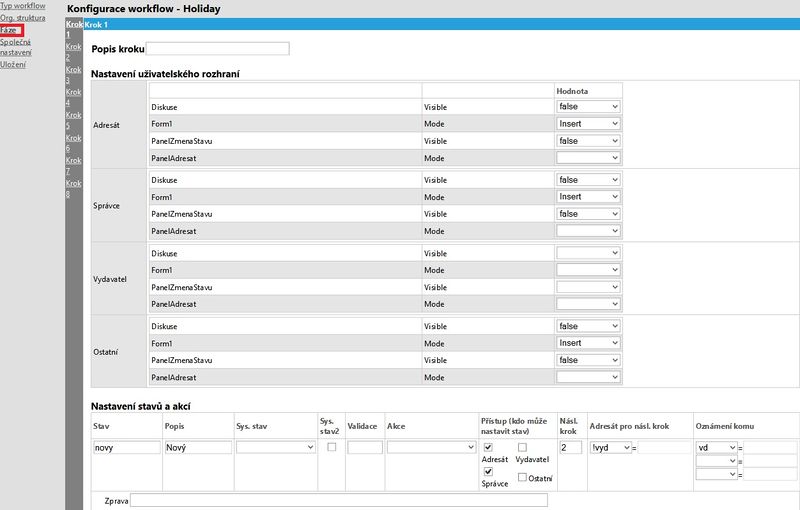This screenshot has height=510, width=800.
Task: Toggle the Ostatní access checkbox
Action: pyautogui.click(x=522, y=477)
